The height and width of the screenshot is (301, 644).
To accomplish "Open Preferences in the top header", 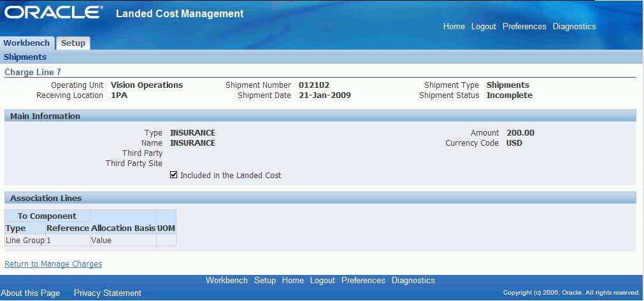I will tap(524, 27).
